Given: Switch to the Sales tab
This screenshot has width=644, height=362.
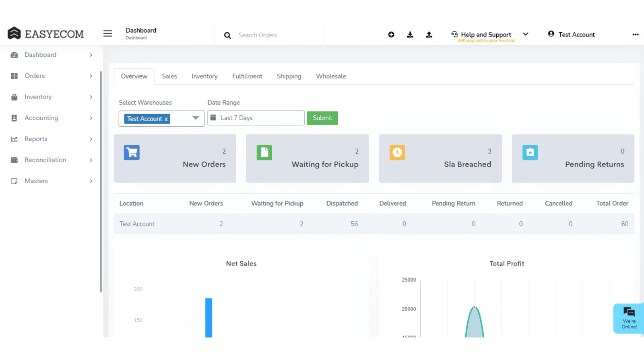Looking at the screenshot, I should point(169,76).
